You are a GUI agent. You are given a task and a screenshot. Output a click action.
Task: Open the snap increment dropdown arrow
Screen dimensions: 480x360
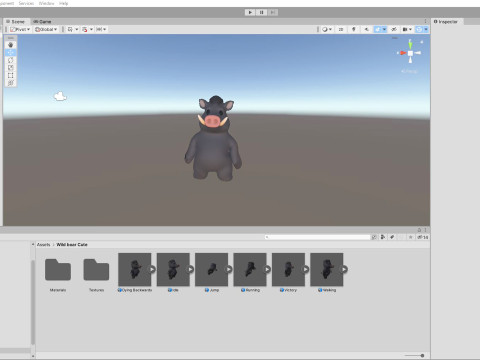[105, 29]
